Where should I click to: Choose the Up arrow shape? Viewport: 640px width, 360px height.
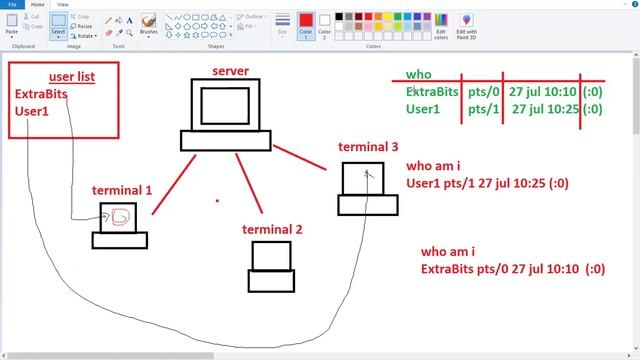click(223, 26)
